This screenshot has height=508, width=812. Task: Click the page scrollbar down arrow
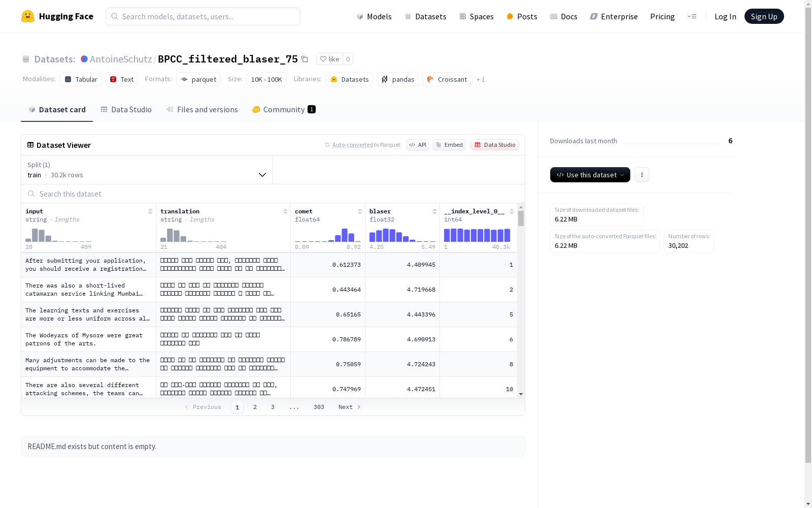[808, 504]
